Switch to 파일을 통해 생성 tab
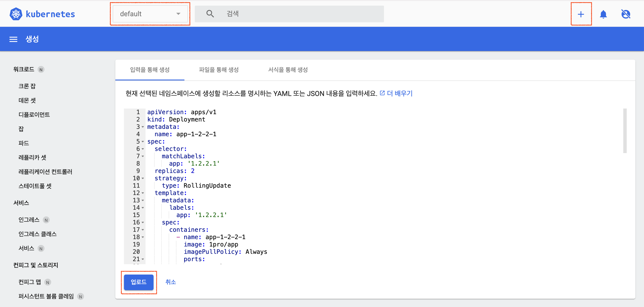This screenshot has height=307, width=644. point(219,70)
